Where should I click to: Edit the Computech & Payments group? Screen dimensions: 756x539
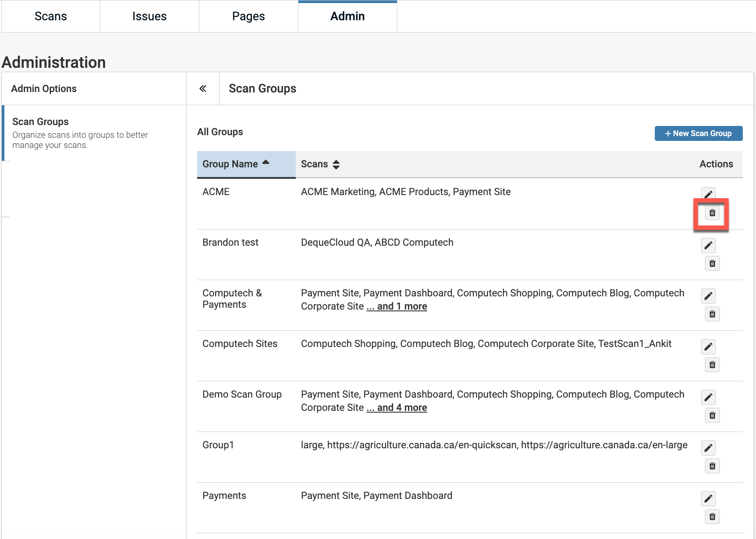708,296
